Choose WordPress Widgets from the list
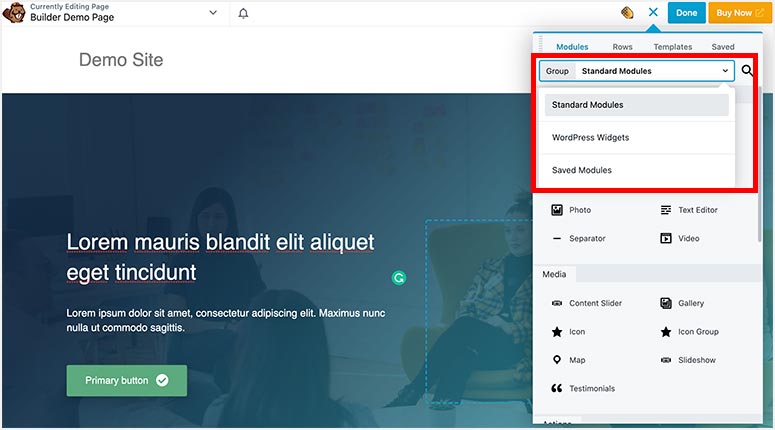This screenshot has height=430, width=775. [637, 137]
